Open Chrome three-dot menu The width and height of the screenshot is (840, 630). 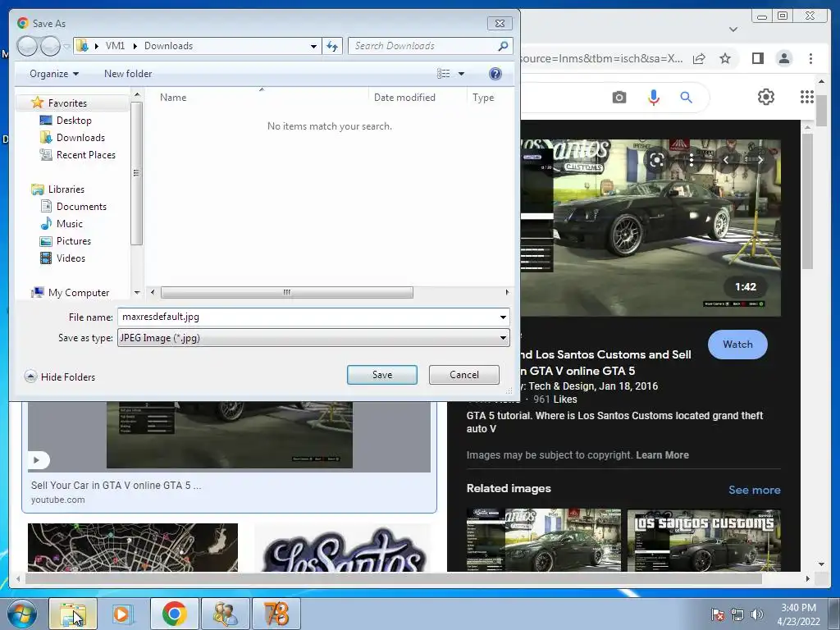click(x=810, y=58)
